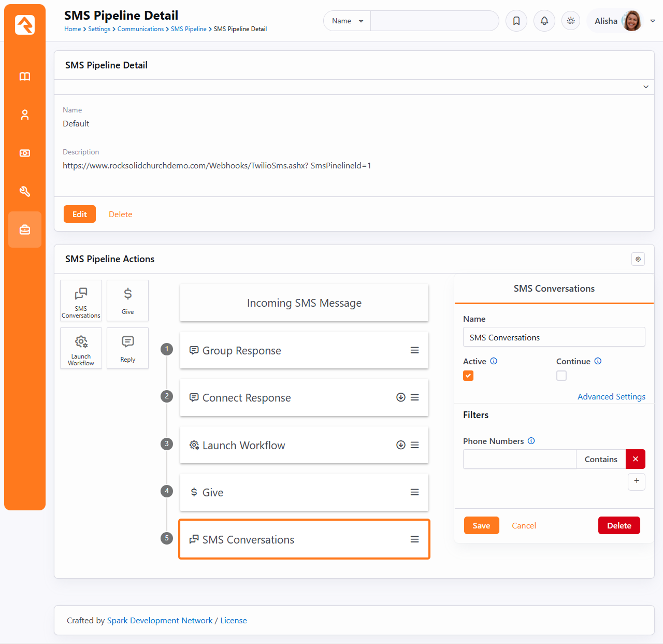The width and height of the screenshot is (663, 644).
Task: Go to Communications in breadcrumb
Action: (x=140, y=29)
